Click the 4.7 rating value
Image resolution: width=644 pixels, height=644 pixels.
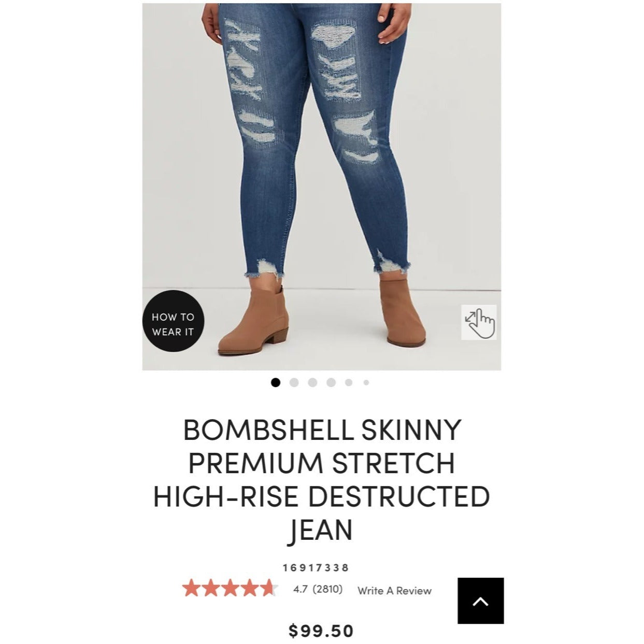(300, 589)
